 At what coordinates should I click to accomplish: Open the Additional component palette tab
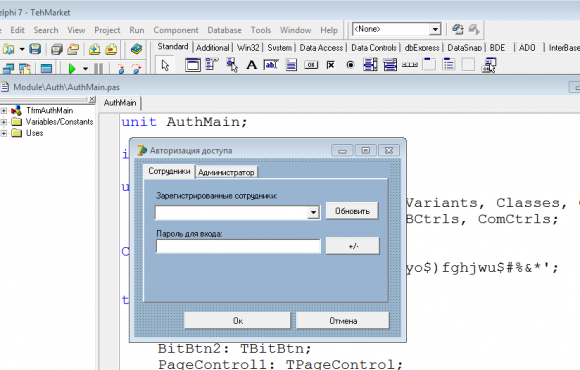click(x=213, y=48)
